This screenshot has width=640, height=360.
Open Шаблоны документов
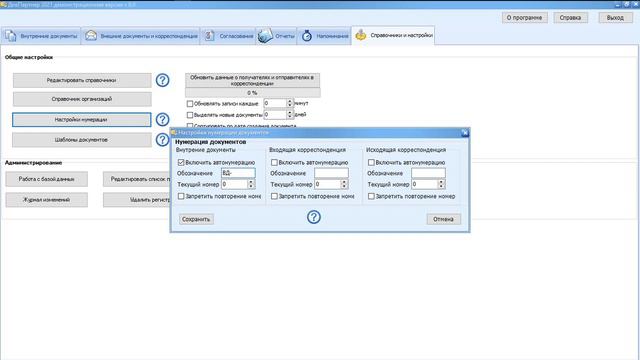pos(82,140)
